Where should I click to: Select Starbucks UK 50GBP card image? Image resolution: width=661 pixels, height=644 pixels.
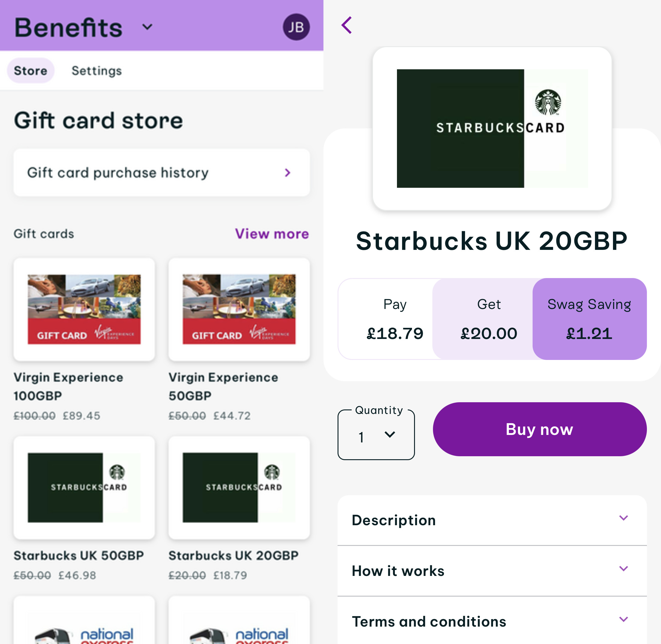coord(84,487)
